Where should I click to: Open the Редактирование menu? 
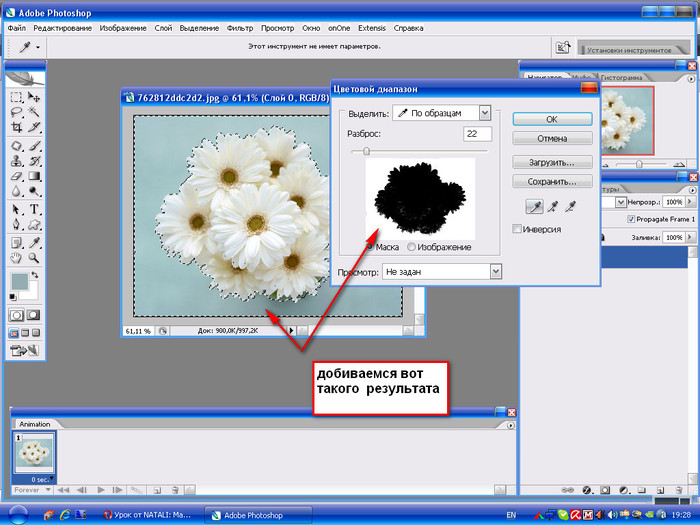[x=62, y=28]
